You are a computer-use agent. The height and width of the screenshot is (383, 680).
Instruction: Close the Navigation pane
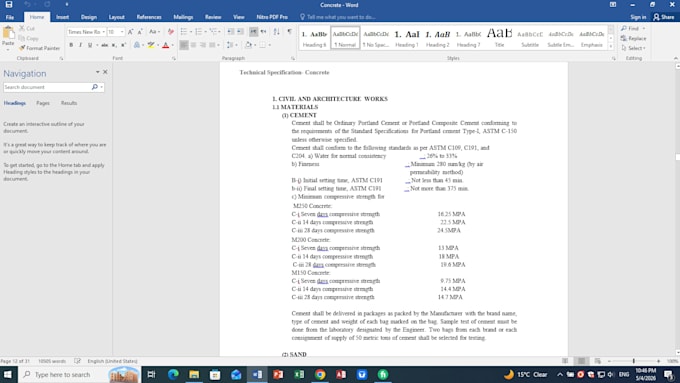105,72
